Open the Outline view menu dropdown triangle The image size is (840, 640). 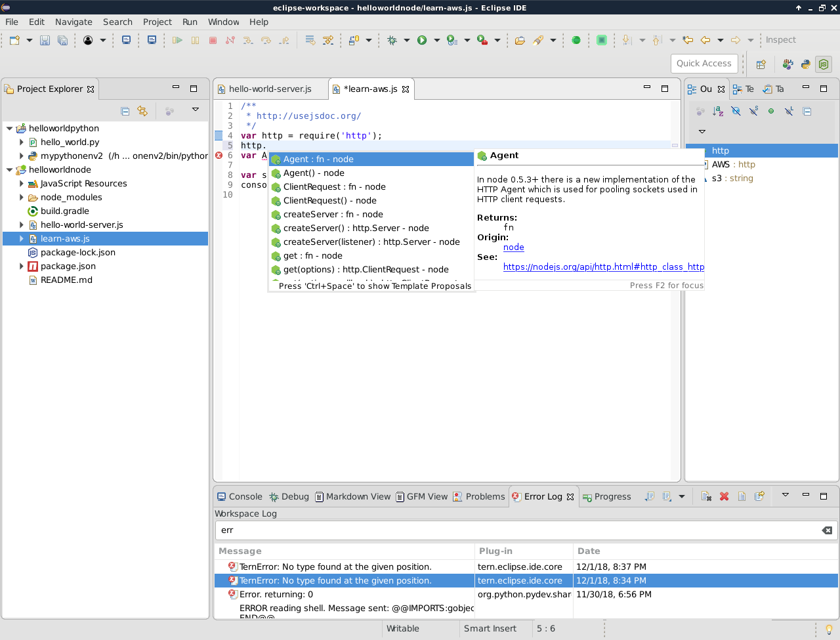point(702,131)
